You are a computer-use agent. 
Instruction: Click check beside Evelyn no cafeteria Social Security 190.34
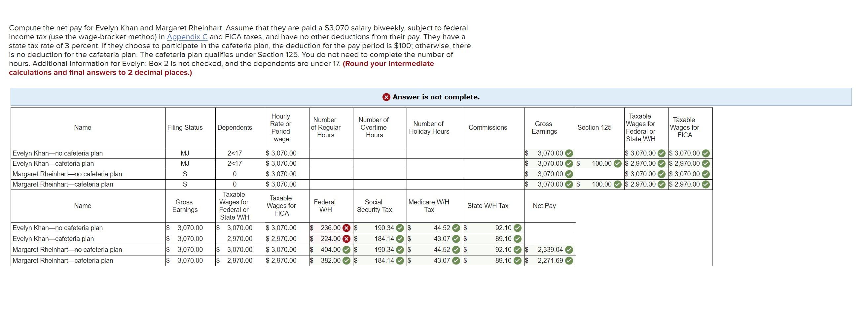pyautogui.click(x=400, y=228)
